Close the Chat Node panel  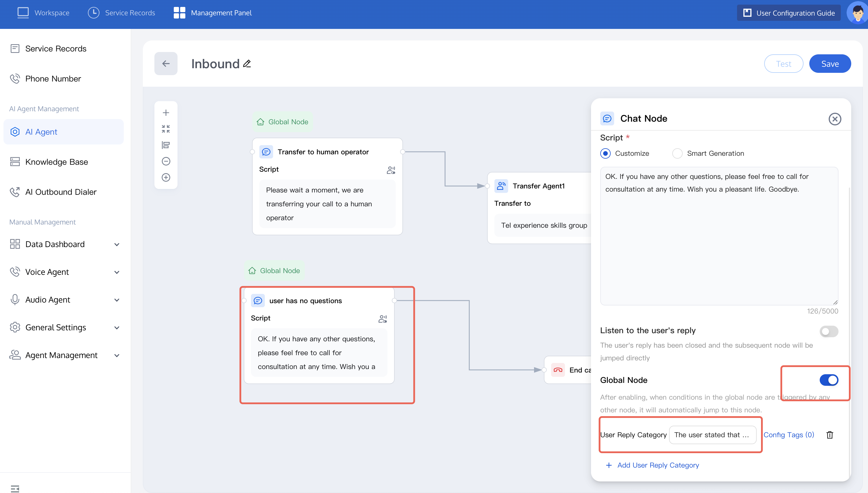pyautogui.click(x=834, y=119)
